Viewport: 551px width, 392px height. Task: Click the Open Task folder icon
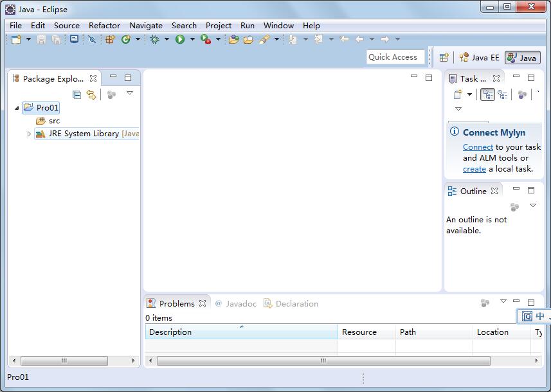tap(248, 39)
